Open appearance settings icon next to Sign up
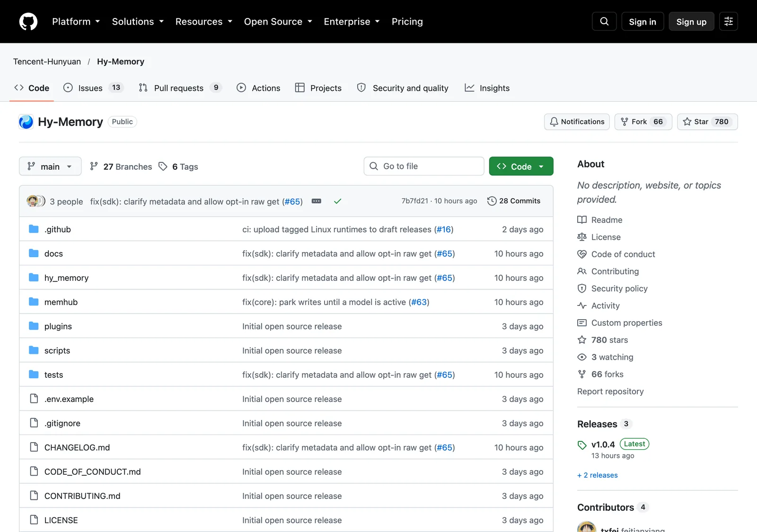Image resolution: width=757 pixels, height=532 pixels. (729, 21)
